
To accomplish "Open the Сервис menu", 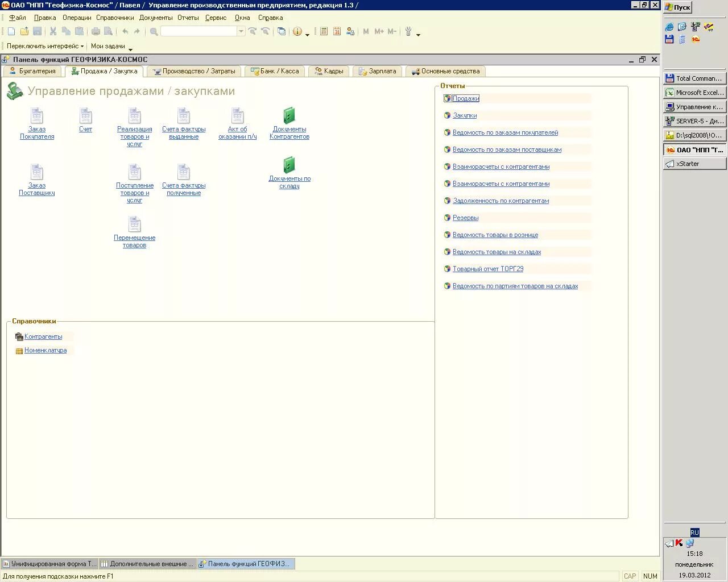I will [216, 18].
